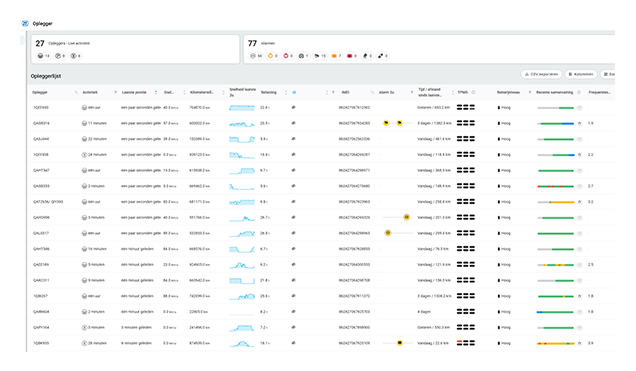Open the Batterijniveau column filter
The height and width of the screenshot is (371, 636).
click(530, 92)
